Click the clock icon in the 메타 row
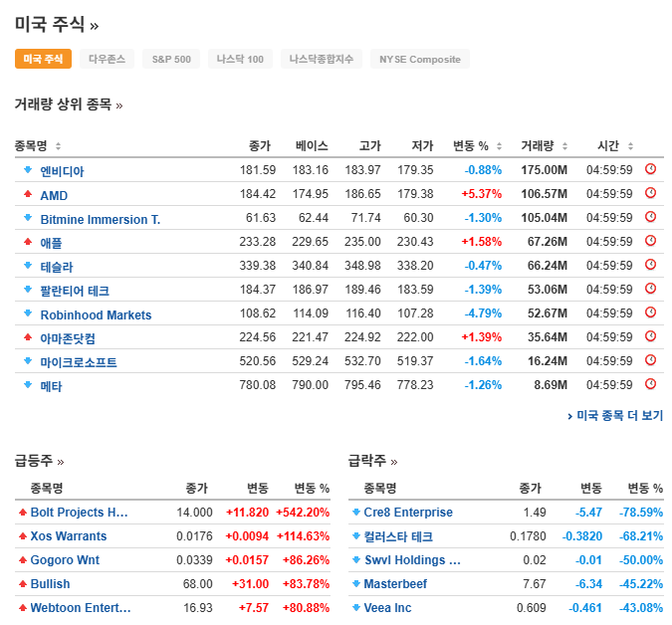Viewport: 672px width, 625px height. pos(650,384)
